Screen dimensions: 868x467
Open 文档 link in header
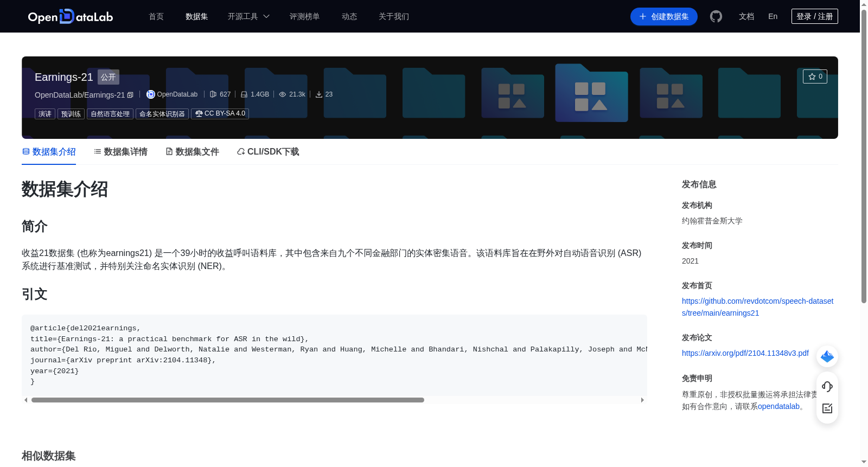click(x=746, y=16)
